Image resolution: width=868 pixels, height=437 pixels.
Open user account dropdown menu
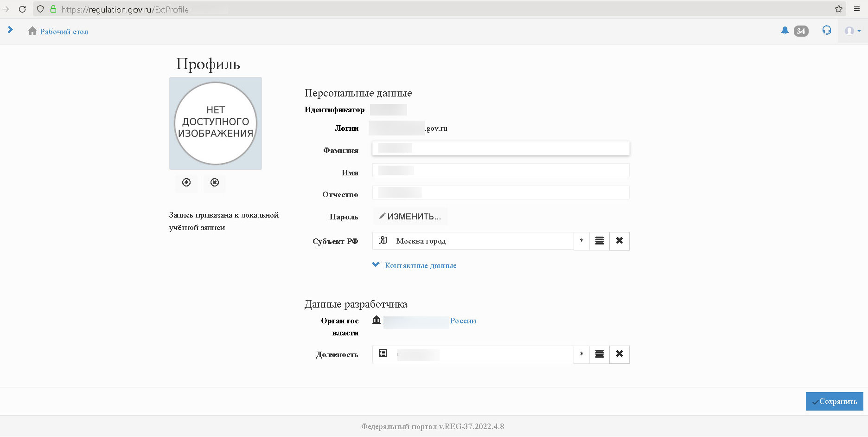pyautogui.click(x=853, y=31)
